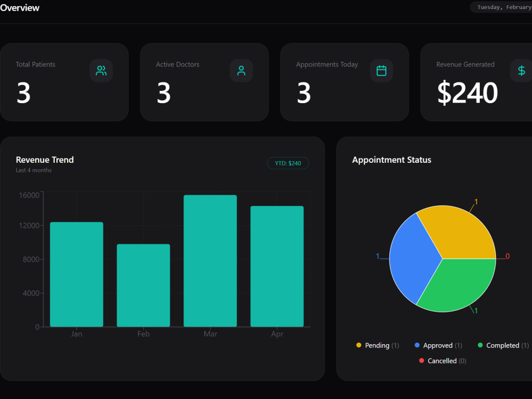
Task: Click the 4000 axis label
Action: click(31, 293)
